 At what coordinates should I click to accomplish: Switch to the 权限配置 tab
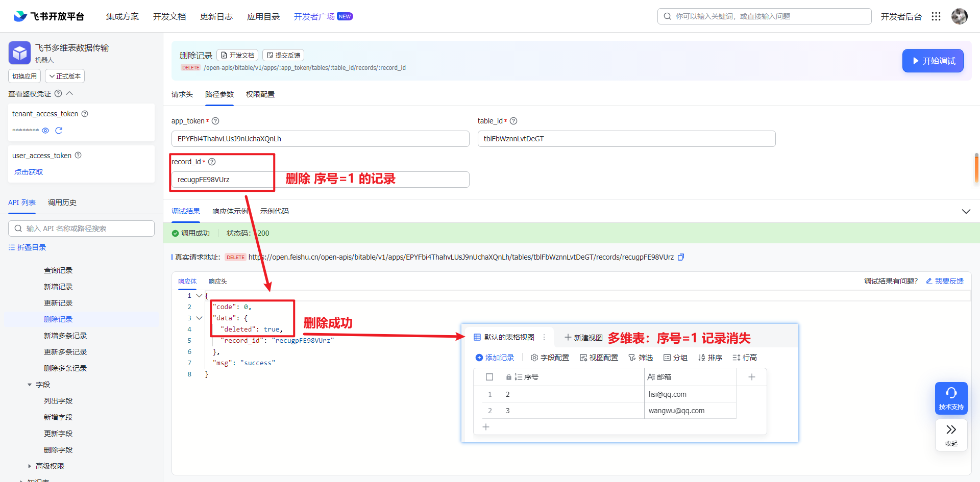point(260,94)
